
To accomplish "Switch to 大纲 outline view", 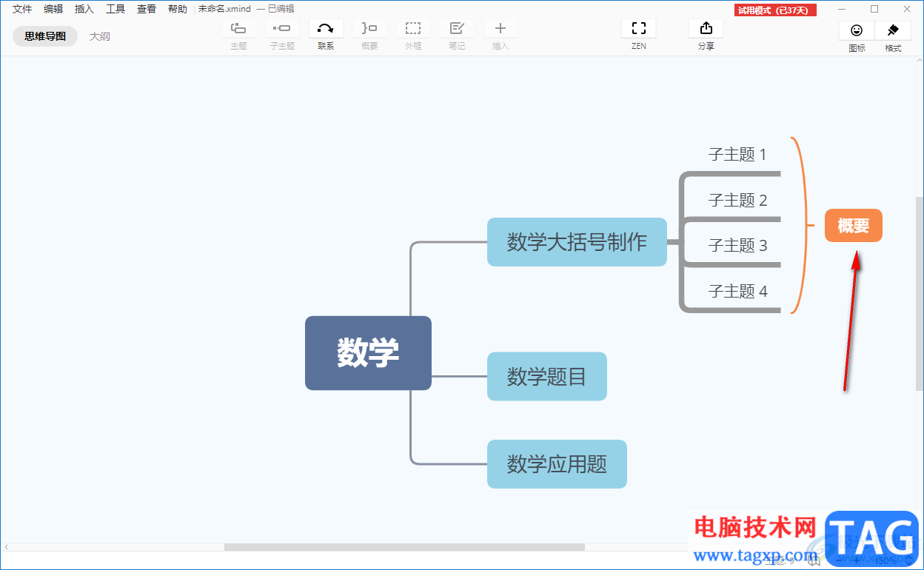I will [x=100, y=36].
